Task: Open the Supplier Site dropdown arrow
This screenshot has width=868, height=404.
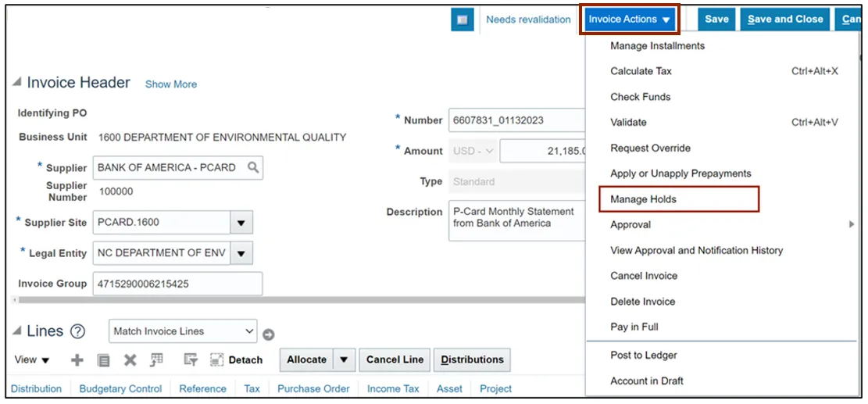Action: coord(241,223)
